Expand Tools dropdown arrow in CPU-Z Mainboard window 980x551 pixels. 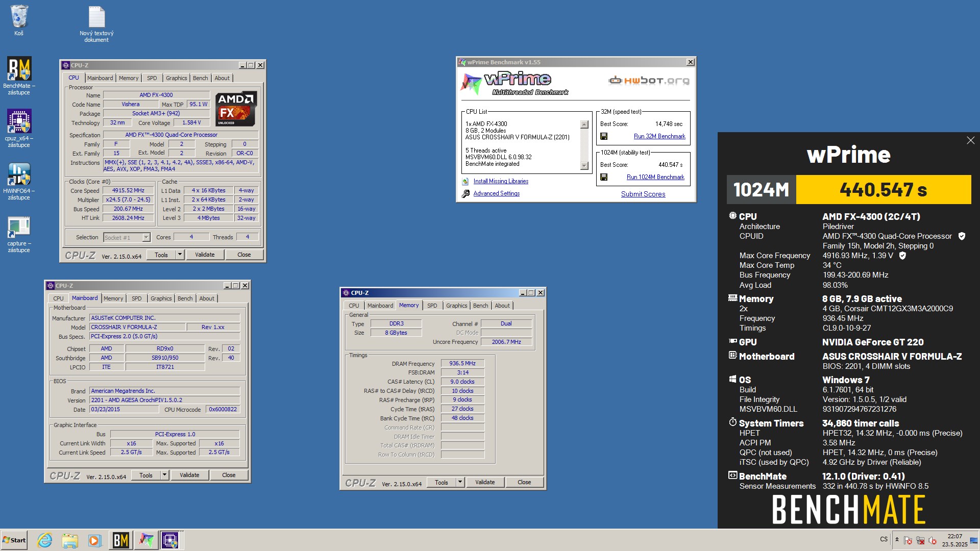[x=164, y=475]
